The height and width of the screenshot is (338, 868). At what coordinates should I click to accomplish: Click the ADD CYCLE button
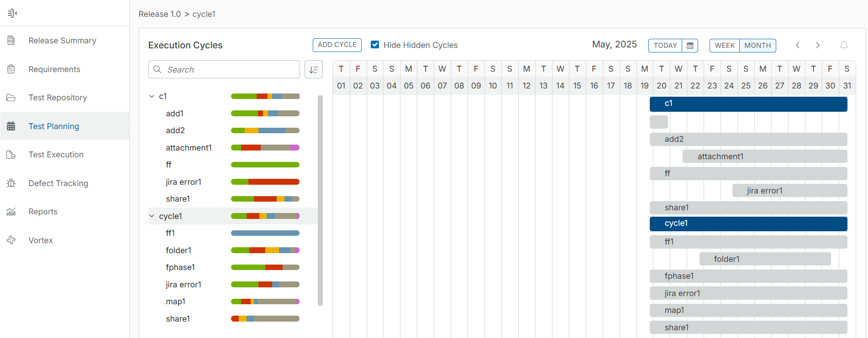coord(337,45)
